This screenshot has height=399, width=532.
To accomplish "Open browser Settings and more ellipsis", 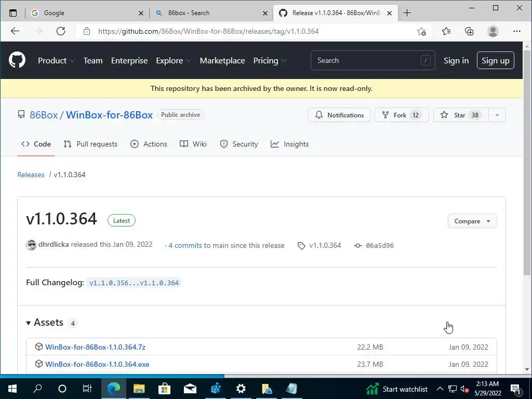I will click(x=516, y=31).
